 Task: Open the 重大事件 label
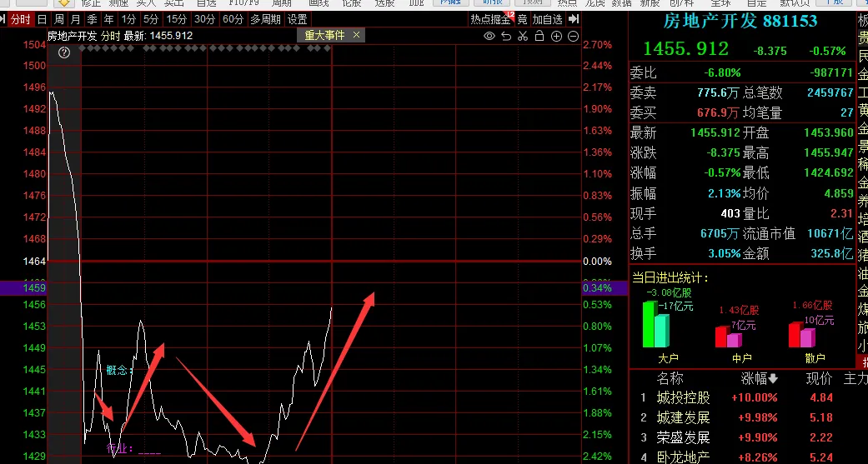(x=325, y=35)
